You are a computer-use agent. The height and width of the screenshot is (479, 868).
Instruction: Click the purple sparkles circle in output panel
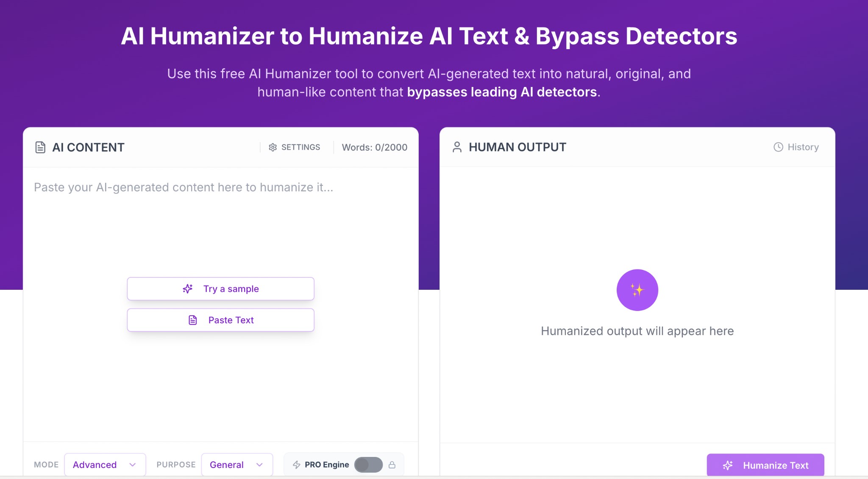click(637, 290)
